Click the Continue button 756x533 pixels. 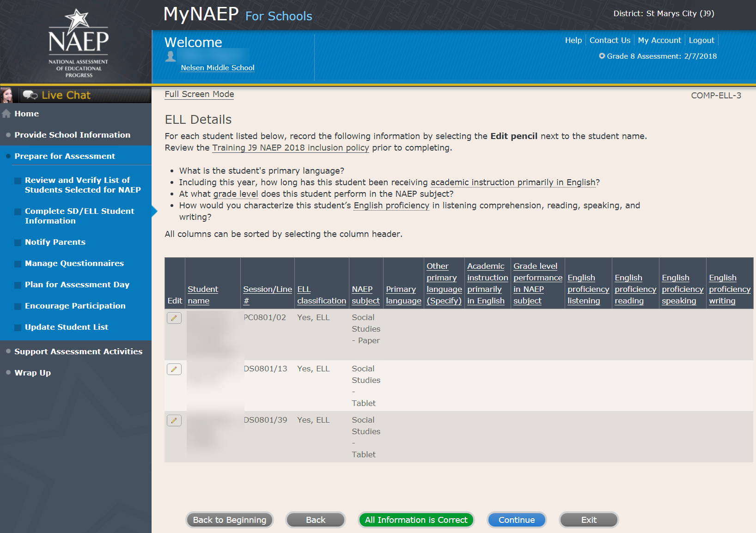[517, 520]
